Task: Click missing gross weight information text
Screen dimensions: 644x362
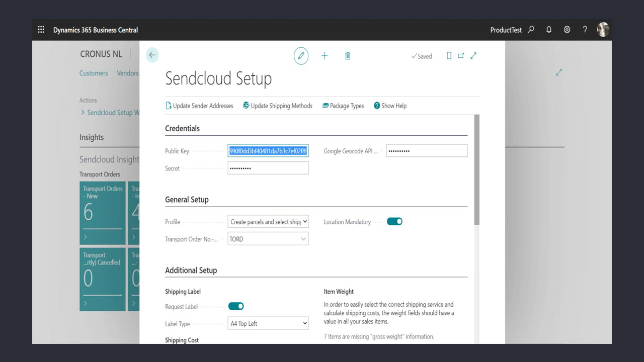Action: 379,336
